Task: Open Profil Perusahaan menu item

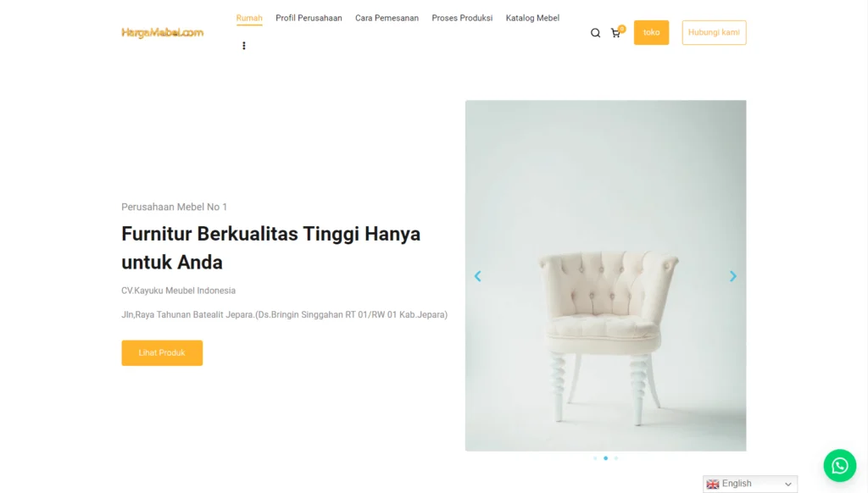Action: tap(309, 18)
